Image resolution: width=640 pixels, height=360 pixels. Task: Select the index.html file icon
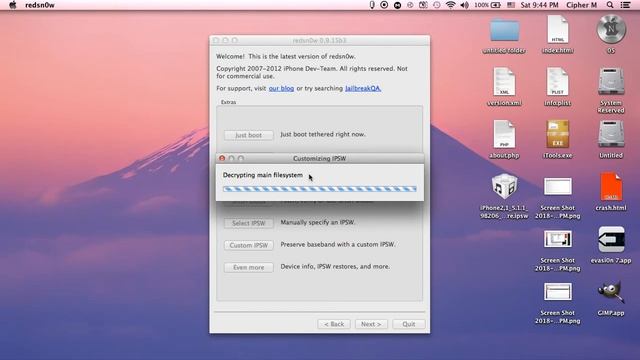pos(558,29)
